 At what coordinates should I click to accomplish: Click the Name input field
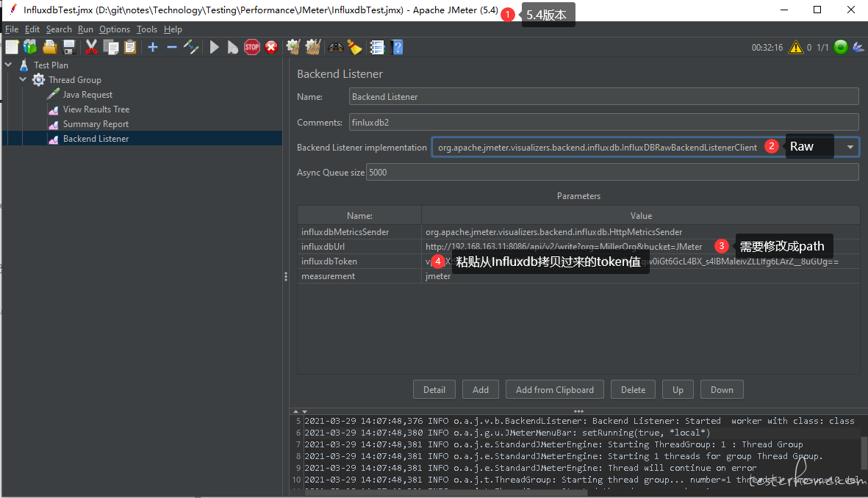click(x=604, y=97)
